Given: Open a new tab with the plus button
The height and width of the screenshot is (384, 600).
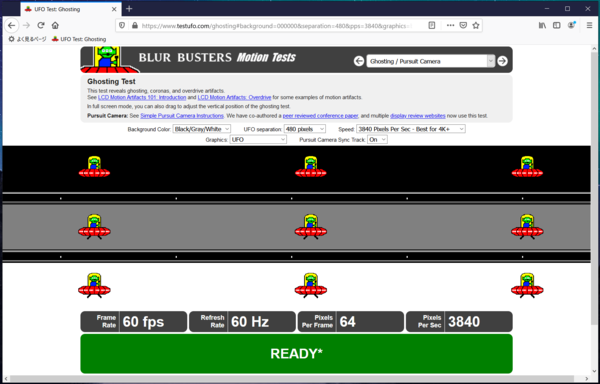Looking at the screenshot, I should [129, 9].
